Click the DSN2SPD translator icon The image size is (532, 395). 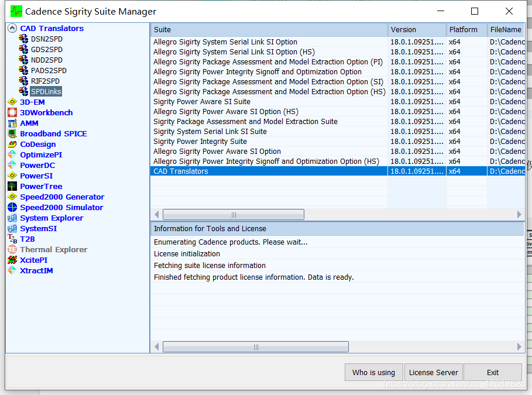(x=23, y=39)
